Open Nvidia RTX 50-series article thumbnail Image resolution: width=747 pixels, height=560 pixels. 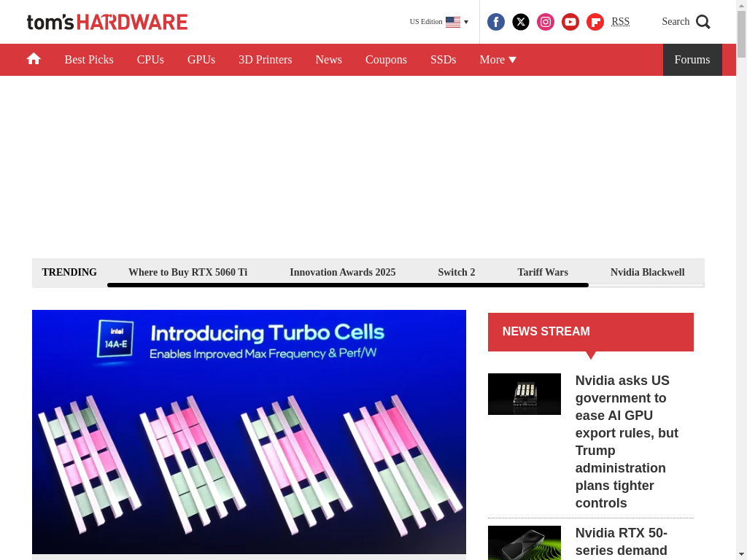point(524,542)
